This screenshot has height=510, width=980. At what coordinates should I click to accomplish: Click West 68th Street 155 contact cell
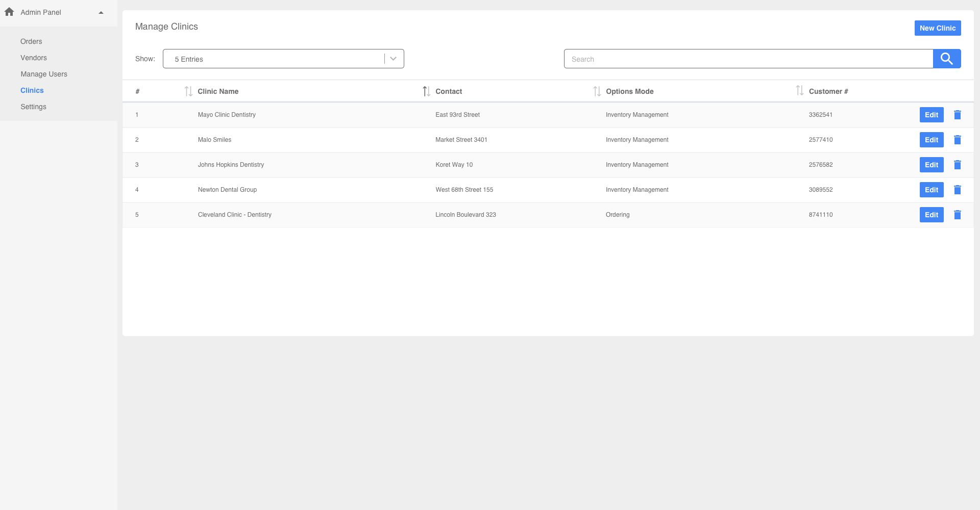coord(464,190)
